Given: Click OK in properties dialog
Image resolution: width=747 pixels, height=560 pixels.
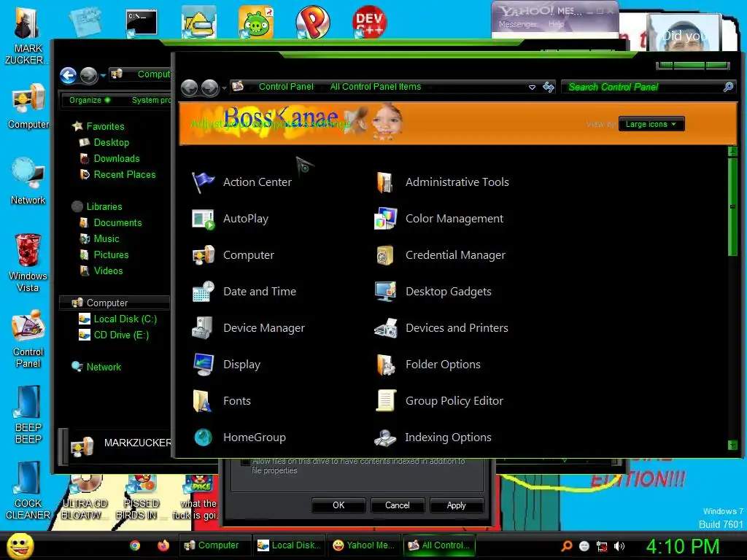Looking at the screenshot, I should (338, 505).
